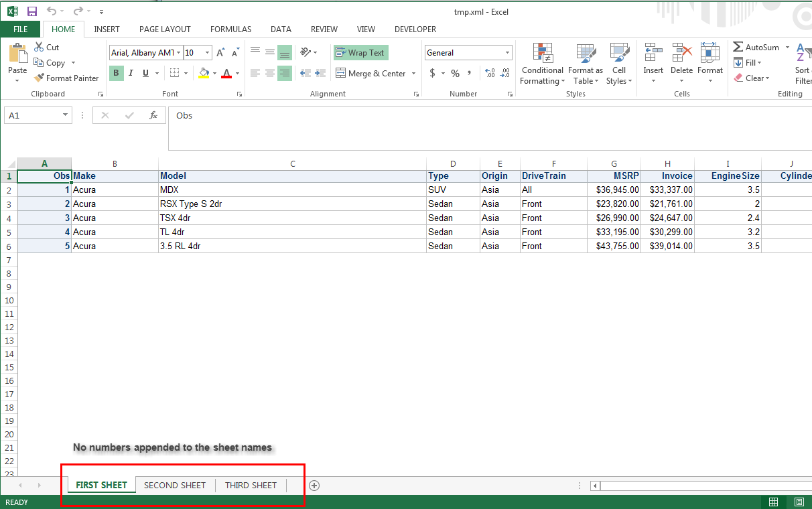The height and width of the screenshot is (509, 812).
Task: Toggle Italic formatting
Action: point(131,73)
